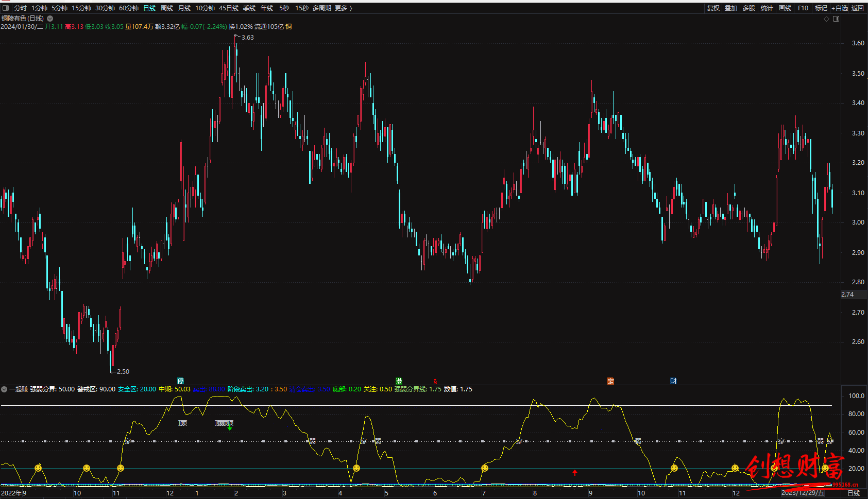Click the 标记 mark button
This screenshot has height=499, width=868.
click(821, 8)
